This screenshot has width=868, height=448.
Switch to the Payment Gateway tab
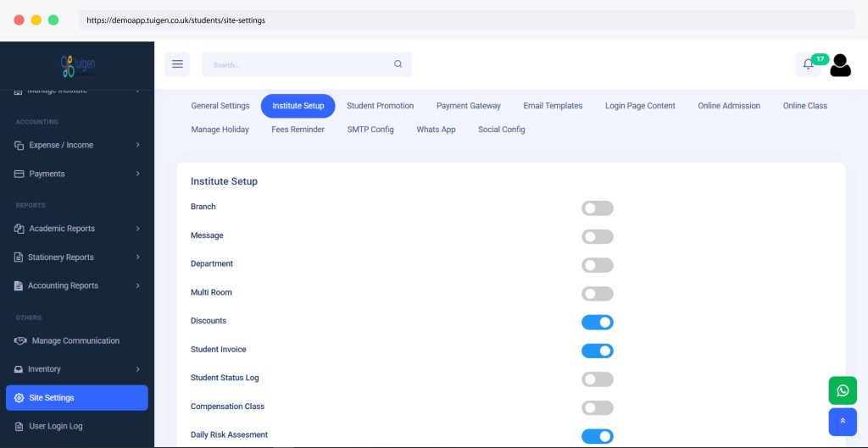(468, 106)
